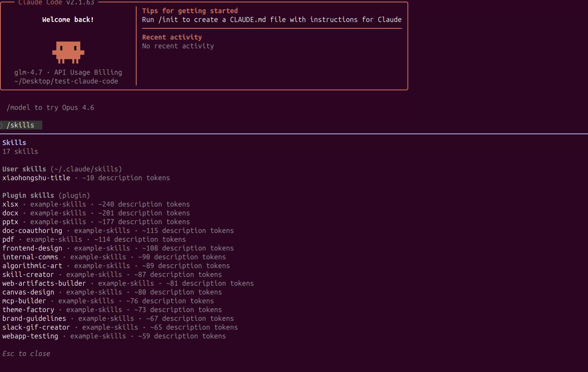Select the internal-comms skill row

pos(114,257)
